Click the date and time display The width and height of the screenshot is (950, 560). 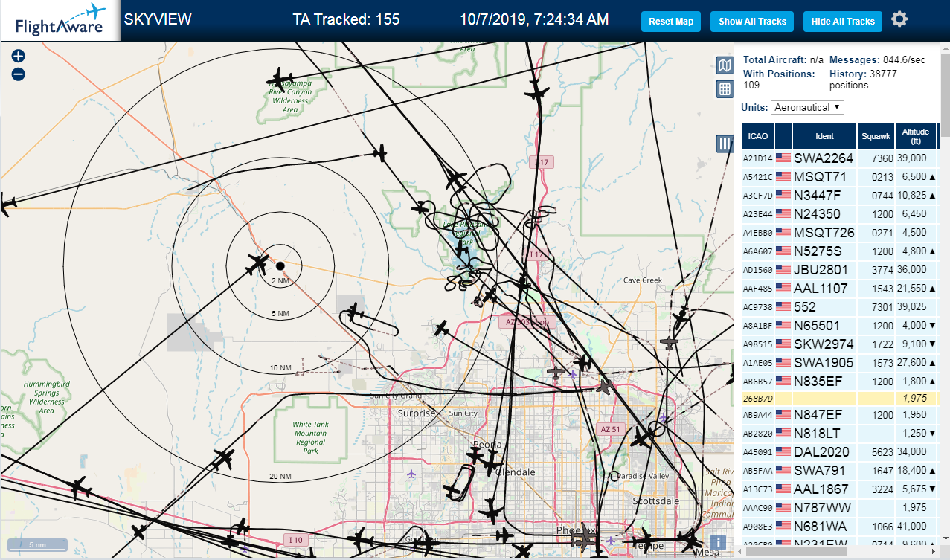pos(534,20)
